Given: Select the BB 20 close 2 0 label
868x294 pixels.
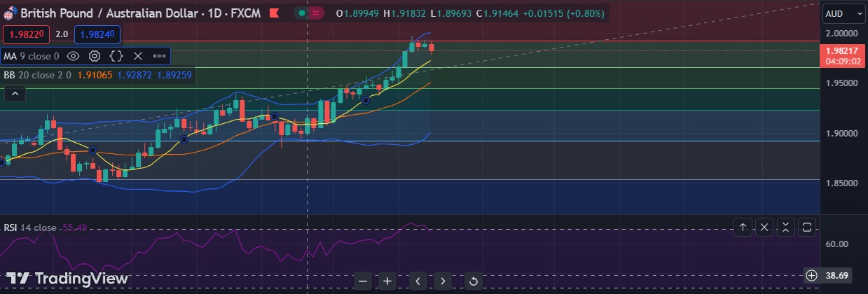Looking at the screenshot, I should (37, 75).
